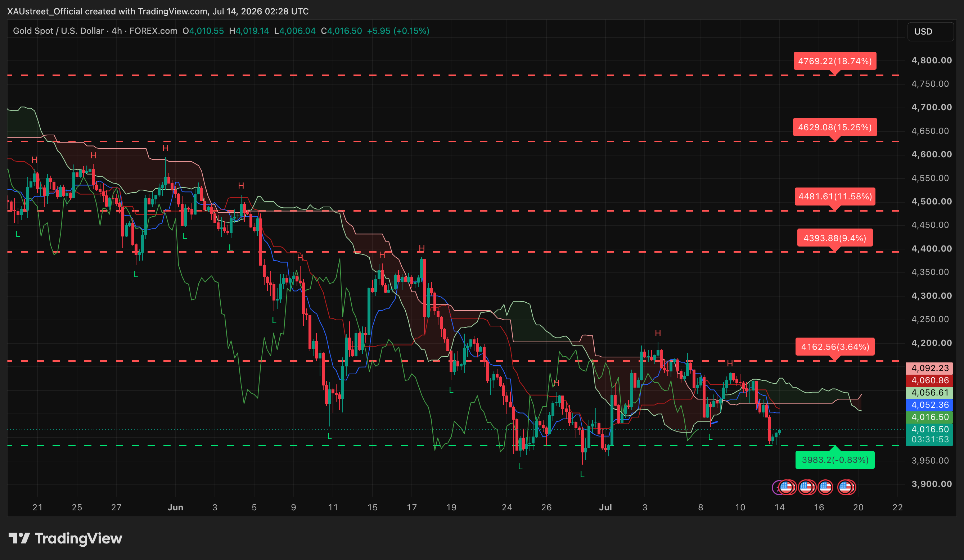
Task: Select the 4769.22 (18.74%) resistance label
Action: 835,61
